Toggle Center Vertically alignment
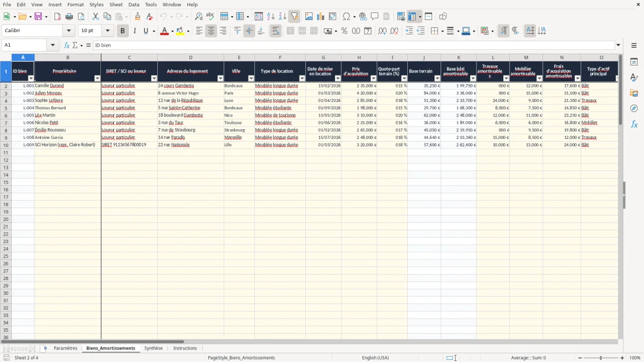 (249, 31)
